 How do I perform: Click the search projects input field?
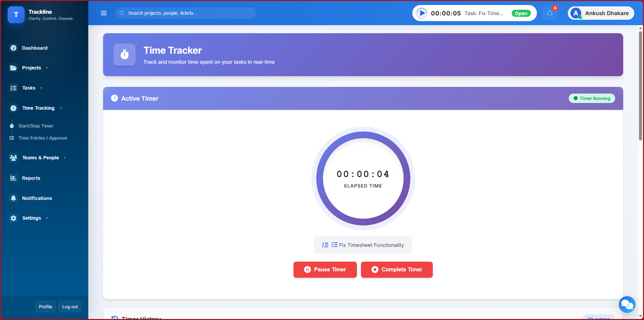pos(188,13)
